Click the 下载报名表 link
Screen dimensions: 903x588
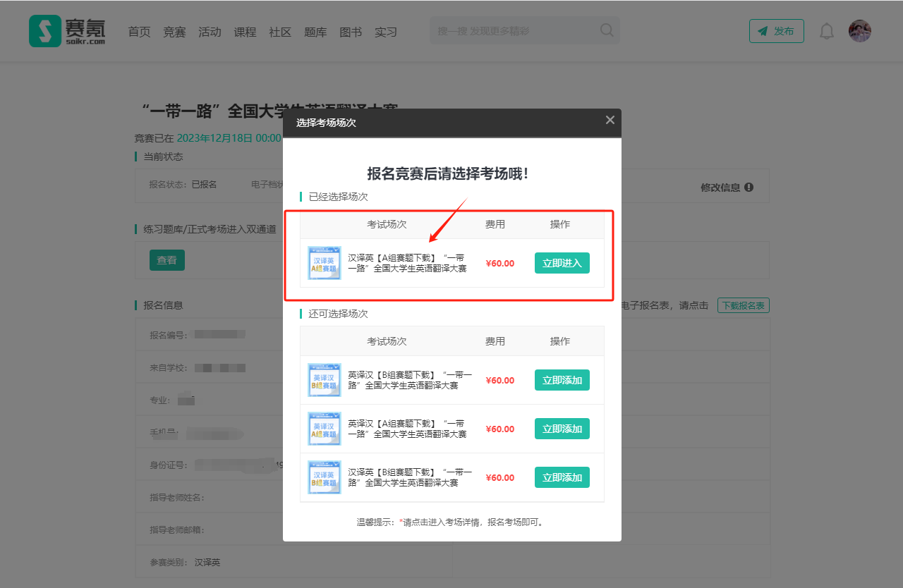(743, 306)
